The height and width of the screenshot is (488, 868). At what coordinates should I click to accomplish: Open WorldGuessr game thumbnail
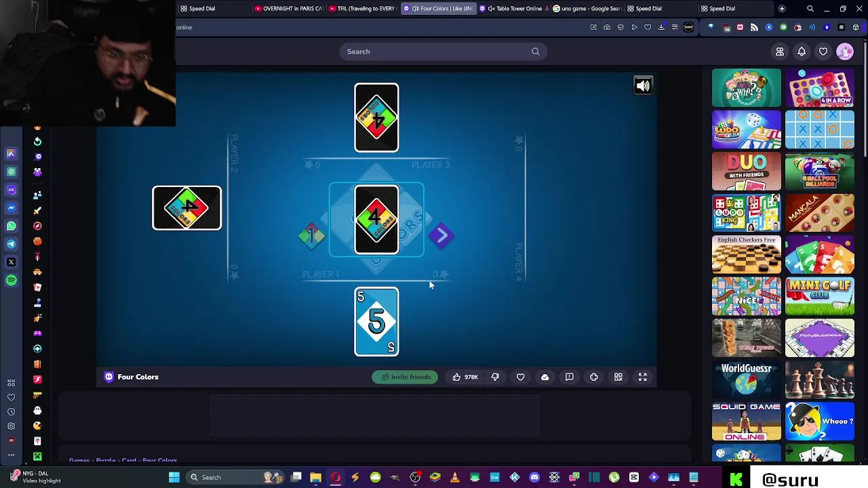coord(747,380)
